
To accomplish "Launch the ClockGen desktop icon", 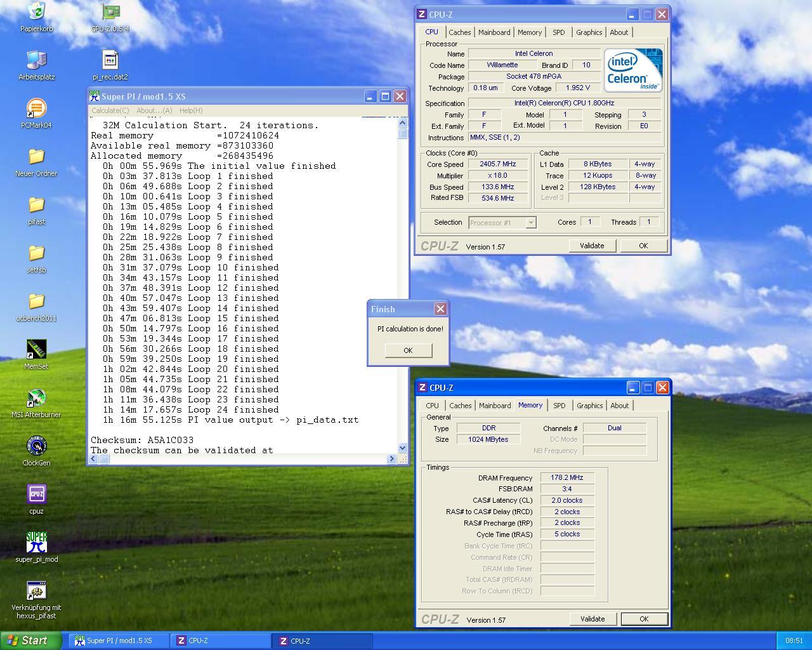I will click(36, 446).
